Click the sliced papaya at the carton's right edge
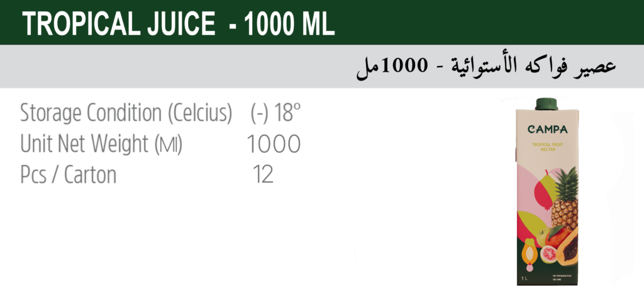The width and height of the screenshot is (644, 300). pyautogui.click(x=570, y=248)
